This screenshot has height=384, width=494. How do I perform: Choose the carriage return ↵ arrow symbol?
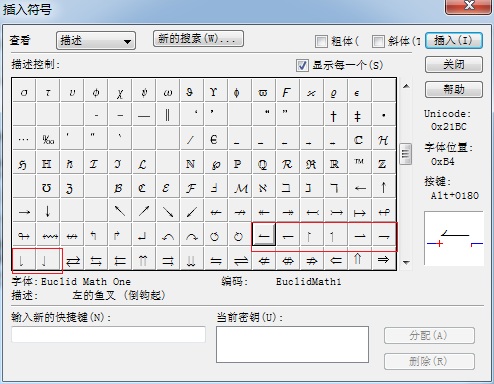144,235
